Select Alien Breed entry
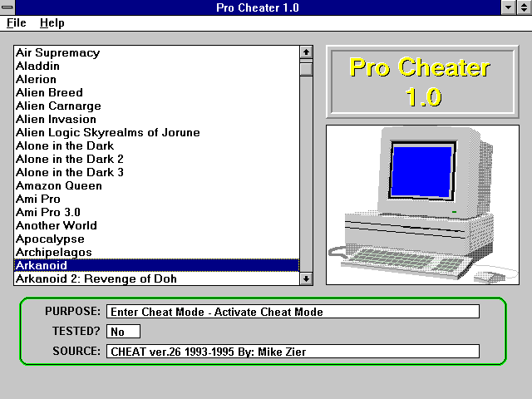This screenshot has height=399, width=532. pos(49,92)
